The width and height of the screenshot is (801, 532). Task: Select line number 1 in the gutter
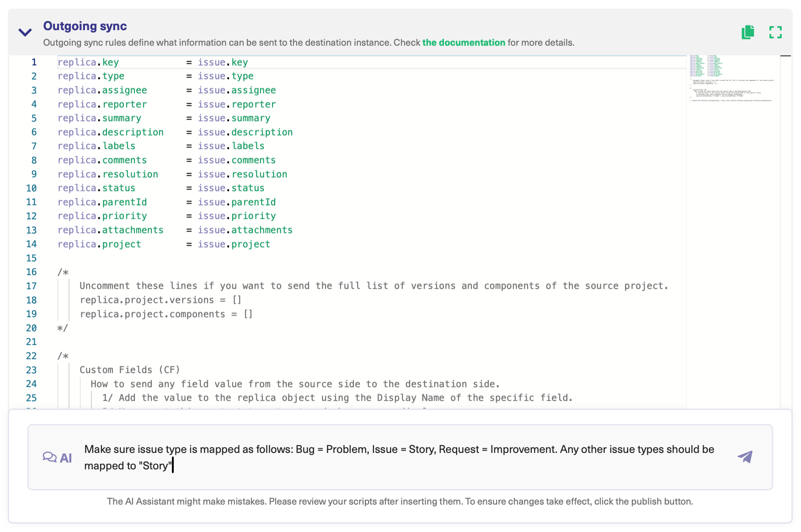(x=34, y=62)
